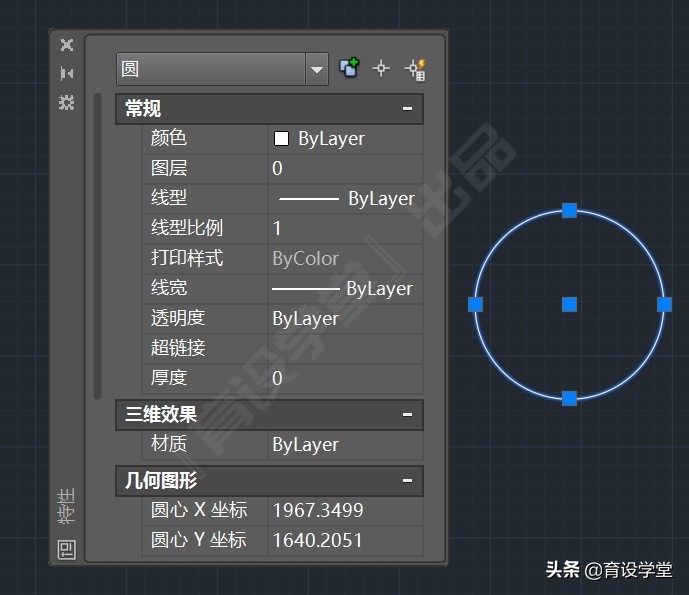The width and height of the screenshot is (689, 595).
Task: Click the circle's top quadrant grip
Action: tap(569, 210)
